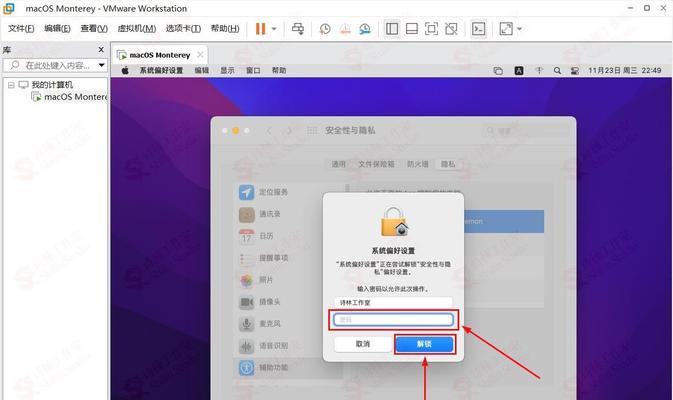Open the snapshot manager icon

coord(365,29)
